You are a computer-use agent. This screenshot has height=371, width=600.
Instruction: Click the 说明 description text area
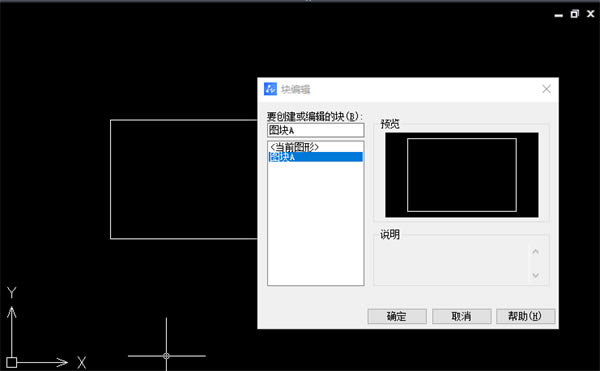pyautogui.click(x=452, y=264)
